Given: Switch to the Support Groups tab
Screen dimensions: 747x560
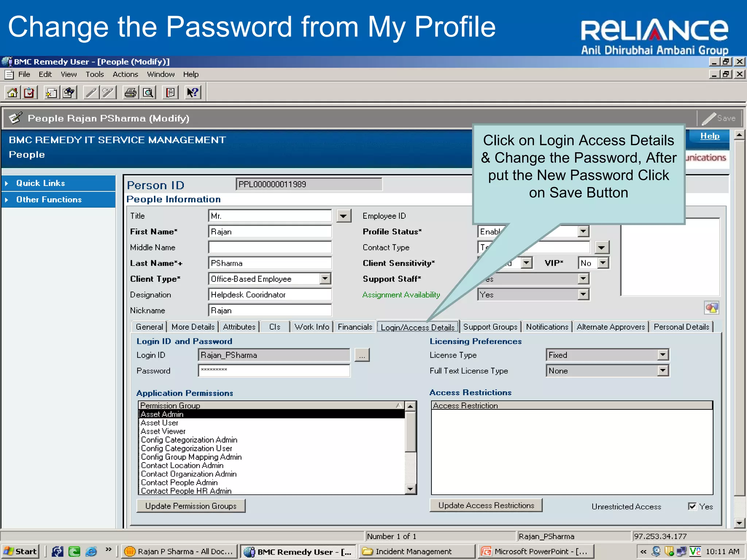Looking at the screenshot, I should coord(490,327).
